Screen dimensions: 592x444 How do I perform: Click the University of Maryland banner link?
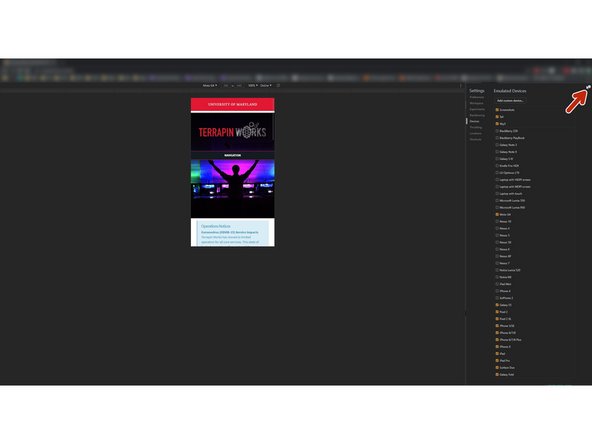233,104
